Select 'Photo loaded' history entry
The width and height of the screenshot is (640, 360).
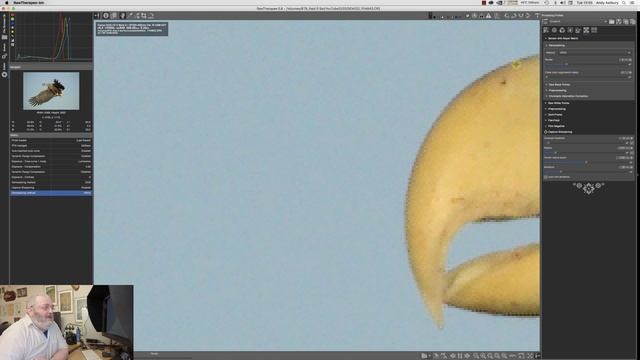click(x=51, y=140)
